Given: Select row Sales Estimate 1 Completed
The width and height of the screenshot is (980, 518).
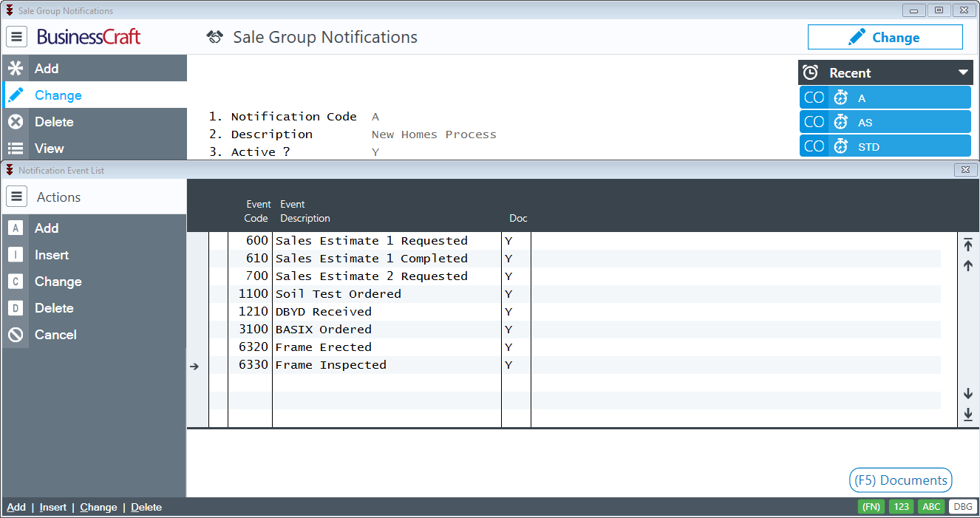Looking at the screenshot, I should point(574,259).
